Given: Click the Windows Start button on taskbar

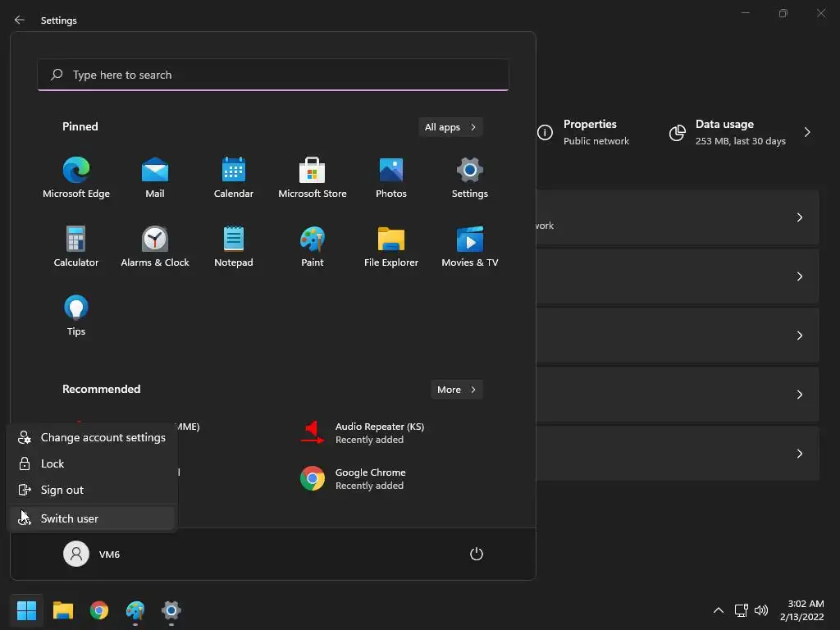Looking at the screenshot, I should (26, 610).
